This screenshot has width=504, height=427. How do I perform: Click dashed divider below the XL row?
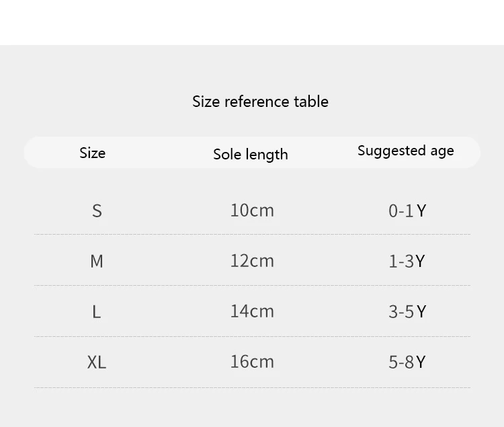(252, 387)
